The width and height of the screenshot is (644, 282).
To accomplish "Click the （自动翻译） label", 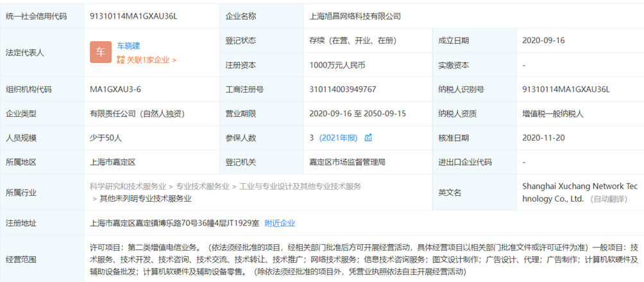I will tap(607, 199).
